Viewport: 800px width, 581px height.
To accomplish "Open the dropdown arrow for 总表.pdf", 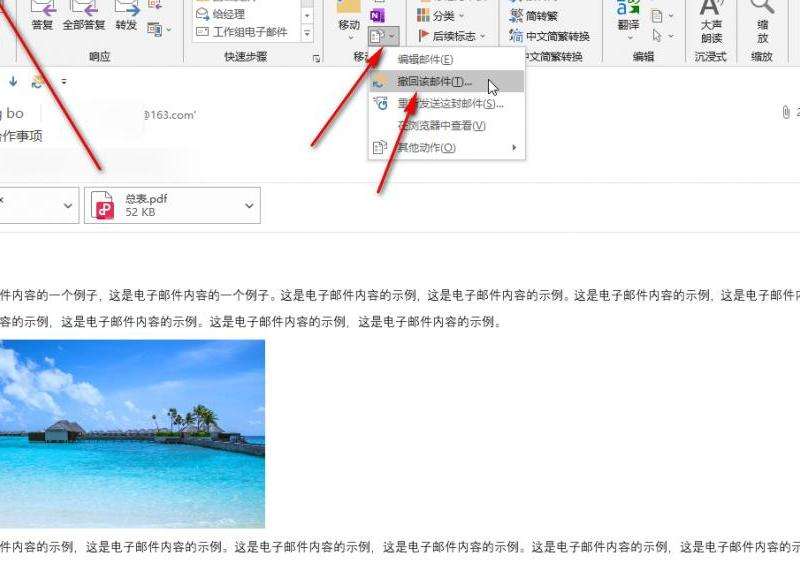I will point(249,206).
